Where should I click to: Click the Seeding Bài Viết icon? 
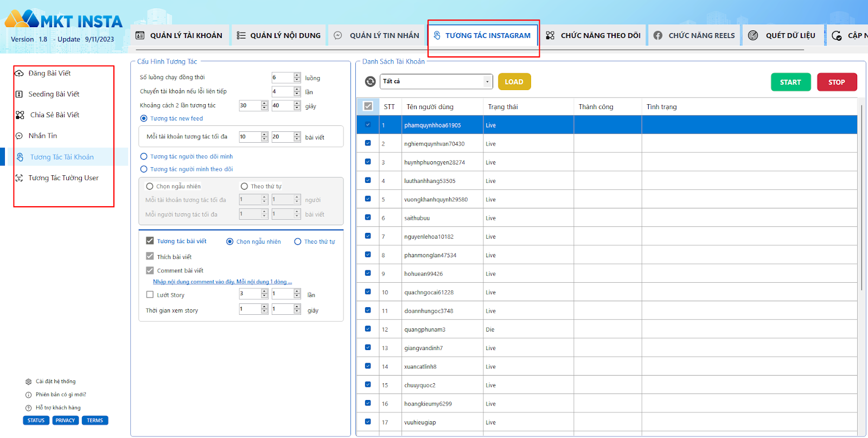click(x=19, y=94)
